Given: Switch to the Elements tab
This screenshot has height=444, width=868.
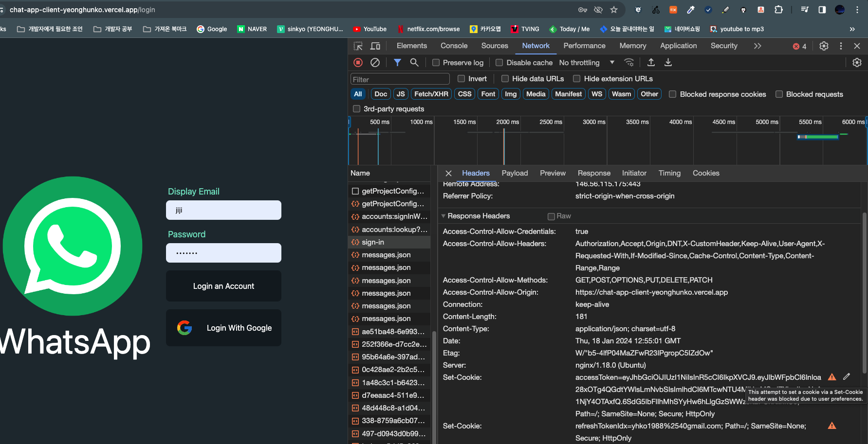Looking at the screenshot, I should point(411,46).
